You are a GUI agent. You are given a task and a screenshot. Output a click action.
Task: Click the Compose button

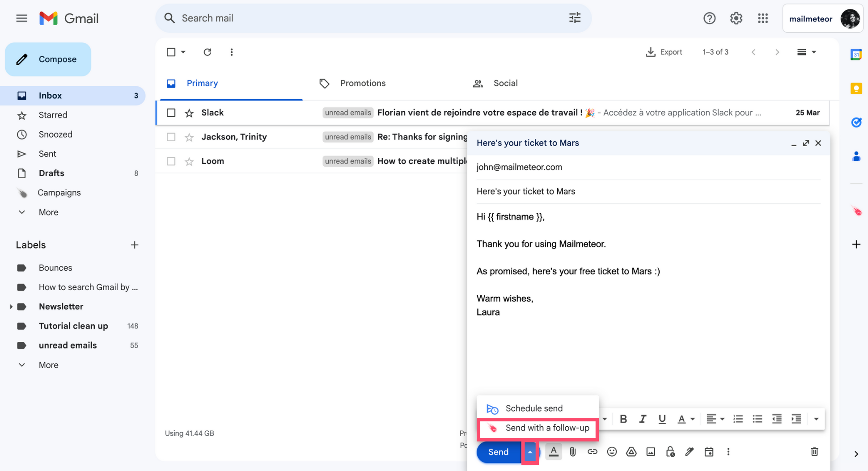pyautogui.click(x=48, y=59)
